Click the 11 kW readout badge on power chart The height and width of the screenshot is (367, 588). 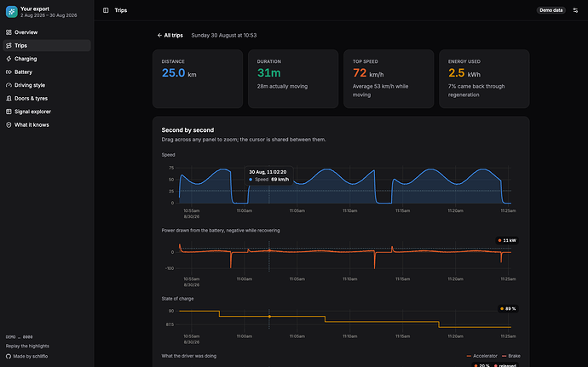click(x=507, y=240)
